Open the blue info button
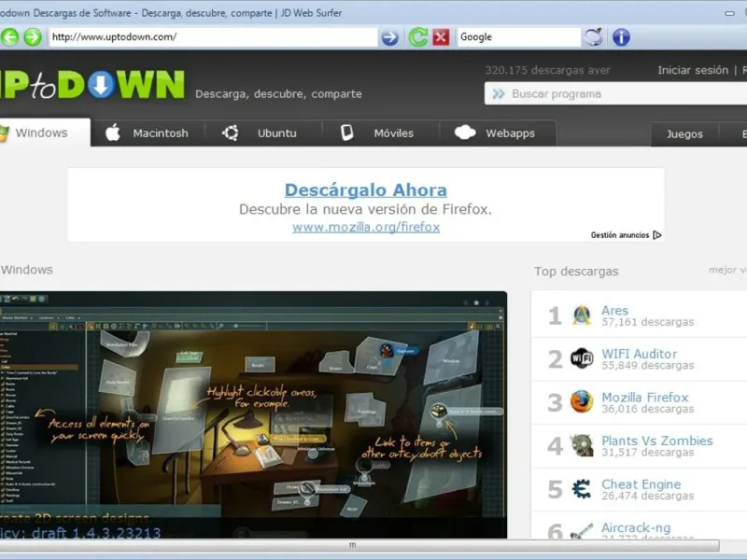Viewport: 747px width, 560px height. [x=621, y=37]
